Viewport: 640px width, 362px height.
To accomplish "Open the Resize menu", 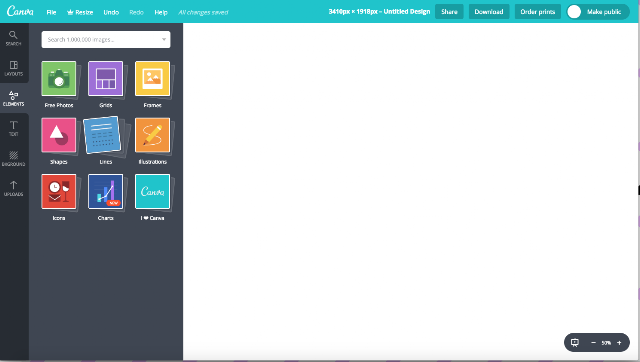I will 80,12.
